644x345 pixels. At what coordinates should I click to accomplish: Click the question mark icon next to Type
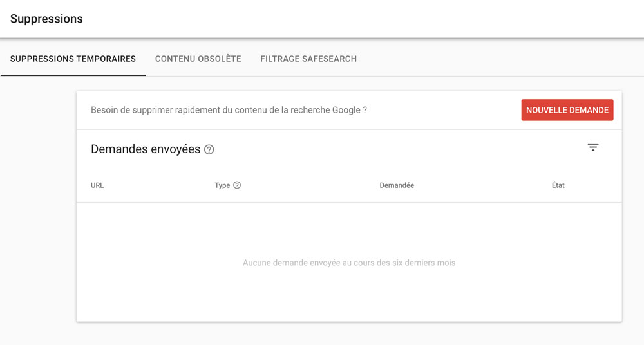[x=237, y=185]
